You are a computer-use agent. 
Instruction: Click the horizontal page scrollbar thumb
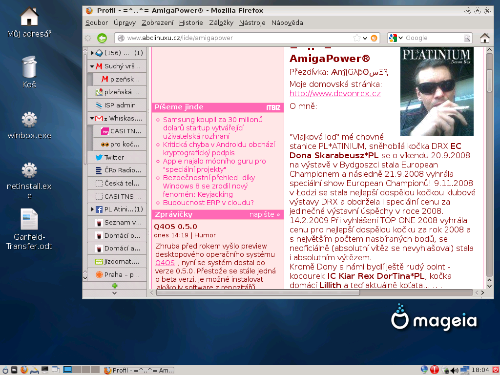point(258,293)
